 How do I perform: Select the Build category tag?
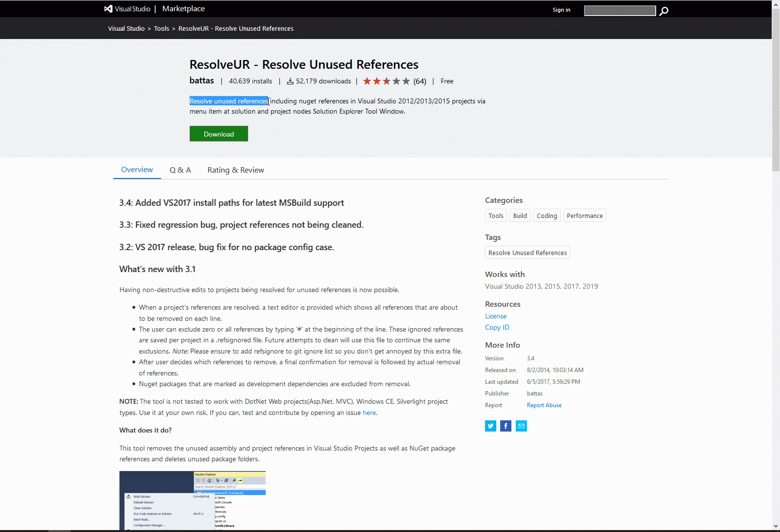tap(520, 216)
